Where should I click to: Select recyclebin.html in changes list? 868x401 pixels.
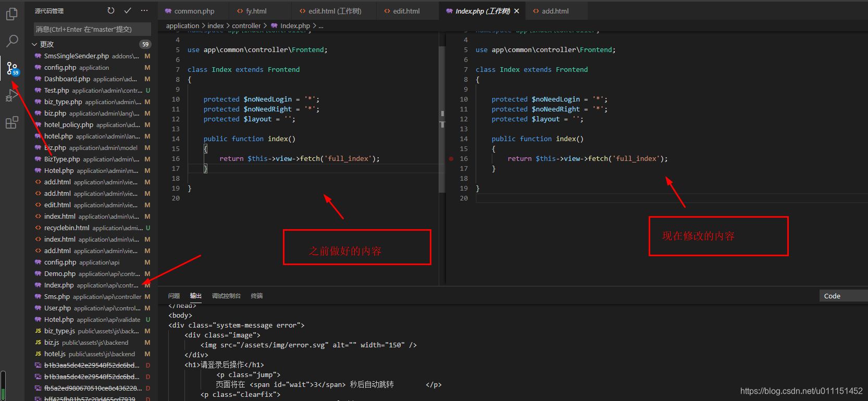[x=91, y=228]
